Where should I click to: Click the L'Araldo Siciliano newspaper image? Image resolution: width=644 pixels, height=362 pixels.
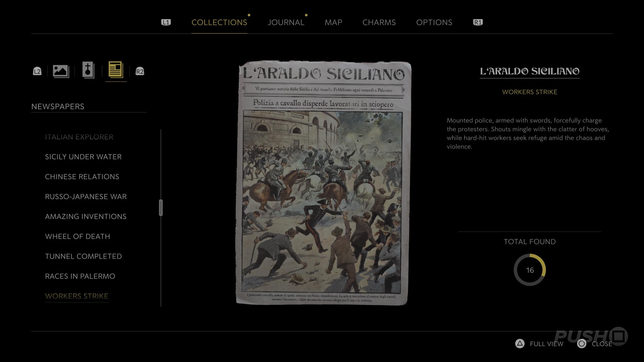point(324,183)
